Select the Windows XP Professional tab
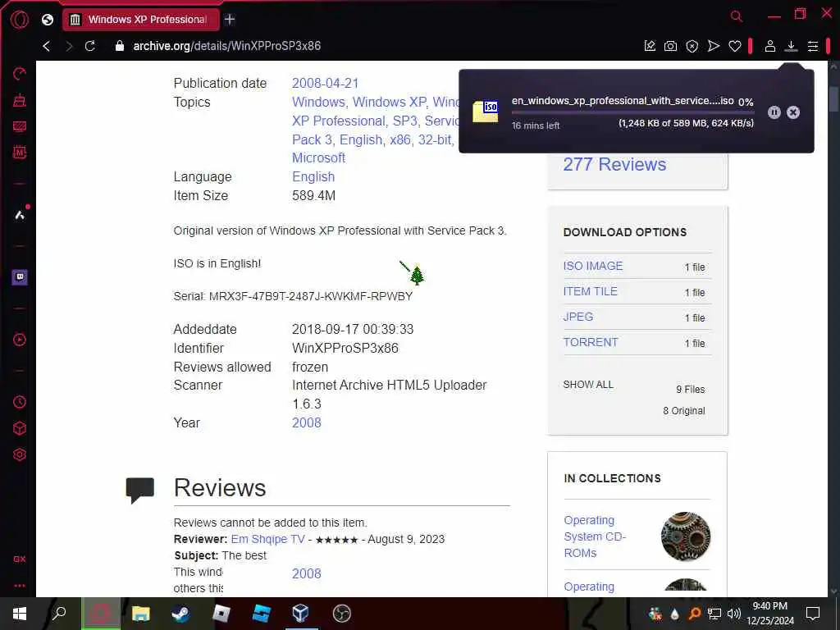Screen dimensions: 840x630 [x=141, y=20]
